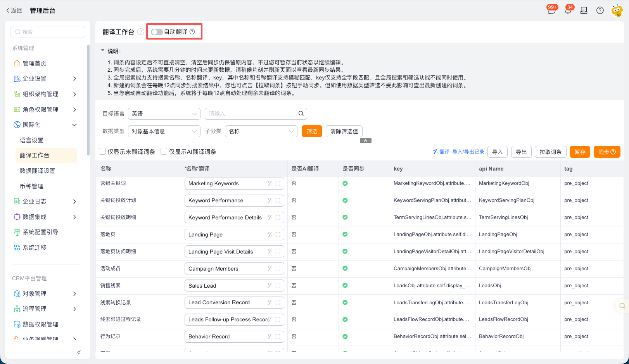Click the help icon next to 翻译工作台 title
Screen dimensions: 629x364
click(141, 32)
